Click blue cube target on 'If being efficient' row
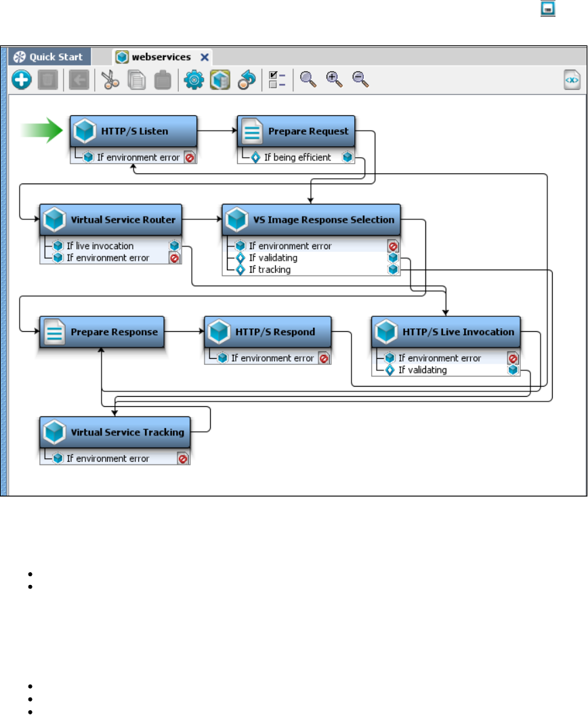The width and height of the screenshot is (588, 715). click(x=348, y=157)
